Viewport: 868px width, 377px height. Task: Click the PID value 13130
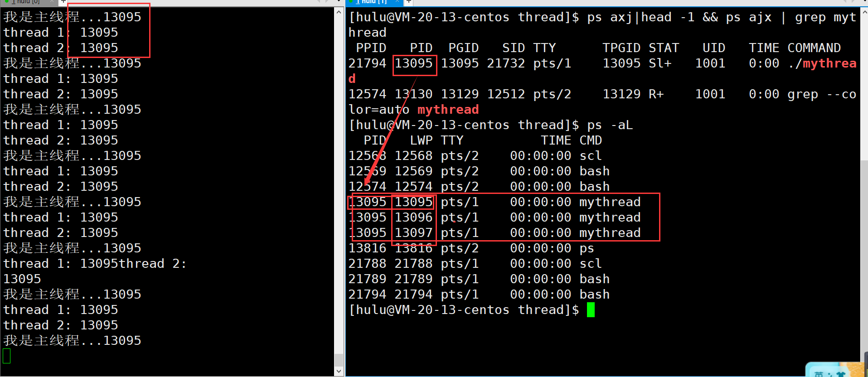point(413,94)
